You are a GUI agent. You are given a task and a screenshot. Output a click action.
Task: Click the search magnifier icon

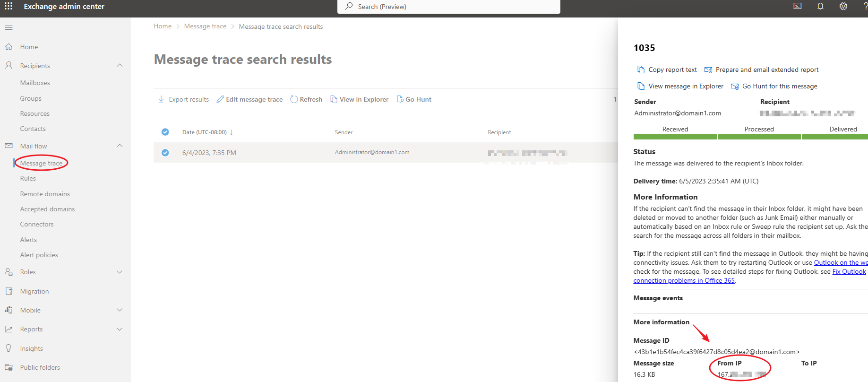pos(349,6)
